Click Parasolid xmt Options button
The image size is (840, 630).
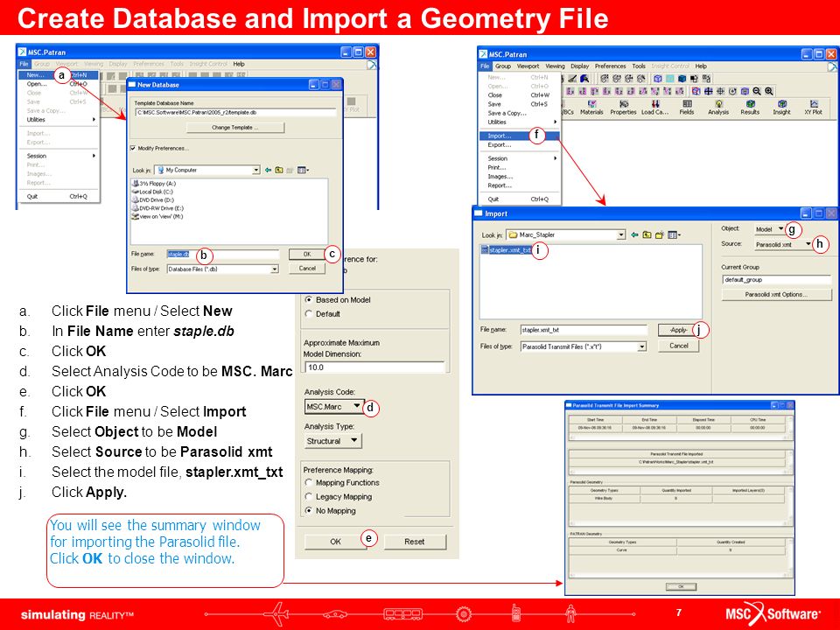tap(776, 295)
